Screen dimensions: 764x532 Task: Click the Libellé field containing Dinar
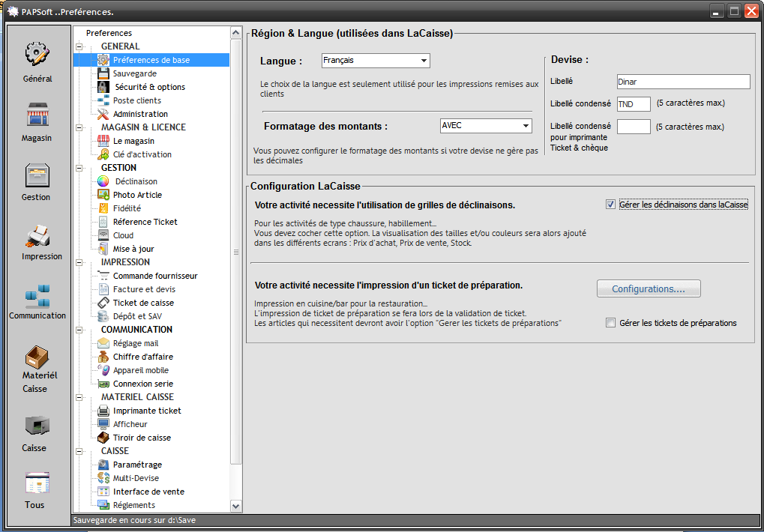click(x=683, y=82)
